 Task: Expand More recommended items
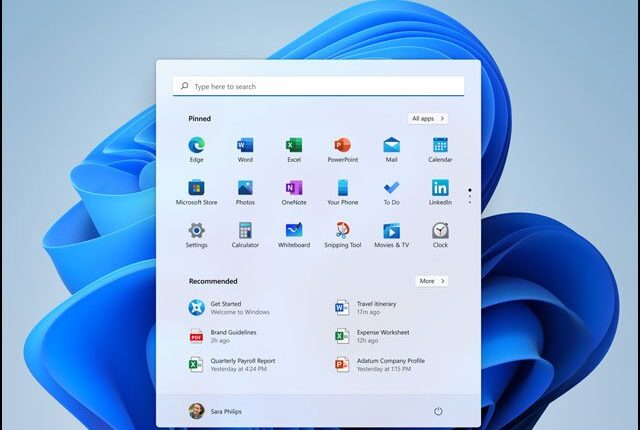(x=430, y=281)
